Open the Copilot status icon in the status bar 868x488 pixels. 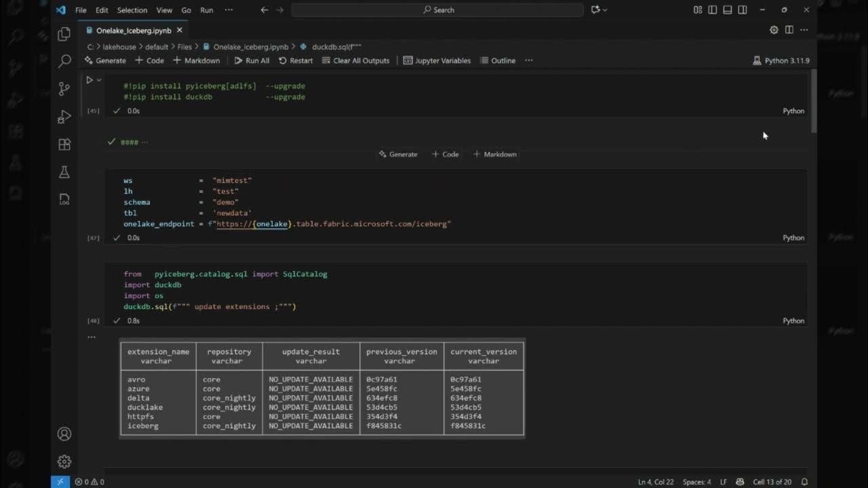tap(740, 482)
